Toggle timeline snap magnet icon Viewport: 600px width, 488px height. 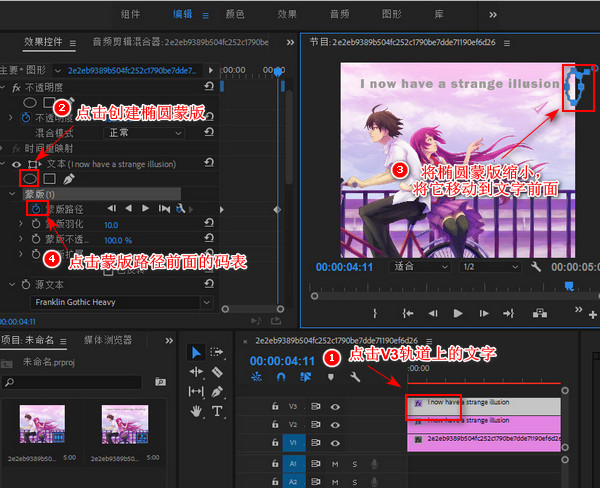click(281, 377)
